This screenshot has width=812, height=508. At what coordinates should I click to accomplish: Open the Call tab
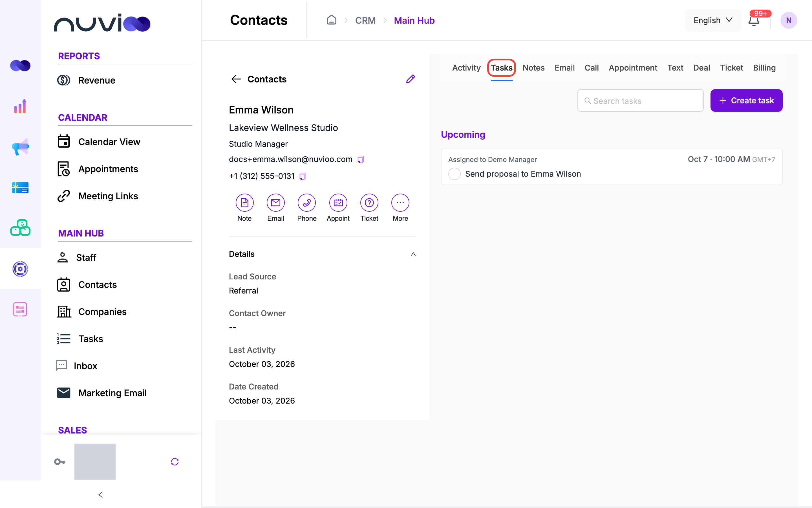coord(591,68)
